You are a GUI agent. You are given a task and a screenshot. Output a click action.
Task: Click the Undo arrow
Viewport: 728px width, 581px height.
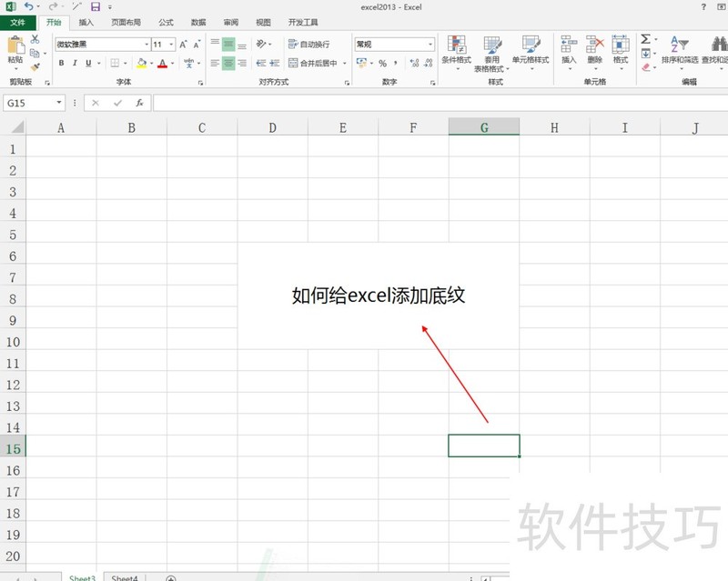point(29,6)
